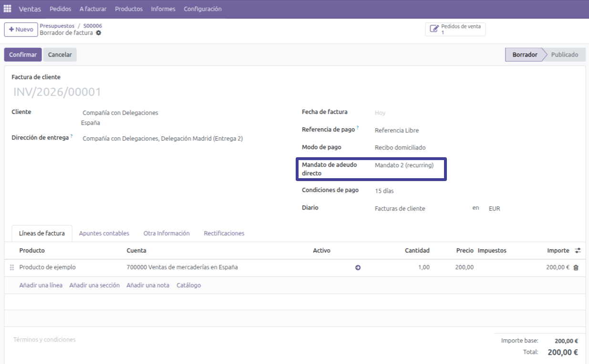Delete the Producto de ejemplo line
Viewport: 589px width, 364px height.
click(576, 268)
